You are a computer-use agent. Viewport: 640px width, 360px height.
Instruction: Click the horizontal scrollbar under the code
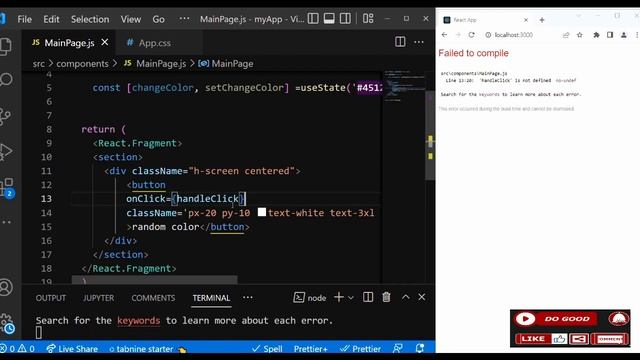pos(154,280)
